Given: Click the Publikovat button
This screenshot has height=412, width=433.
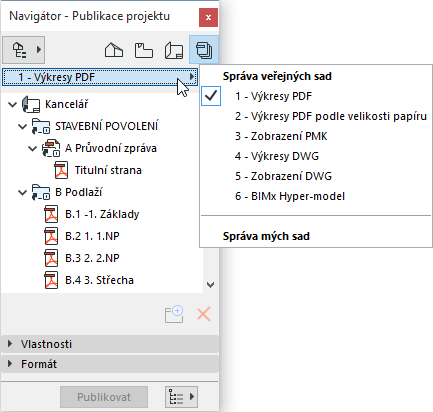Looking at the screenshot, I should tap(104, 397).
